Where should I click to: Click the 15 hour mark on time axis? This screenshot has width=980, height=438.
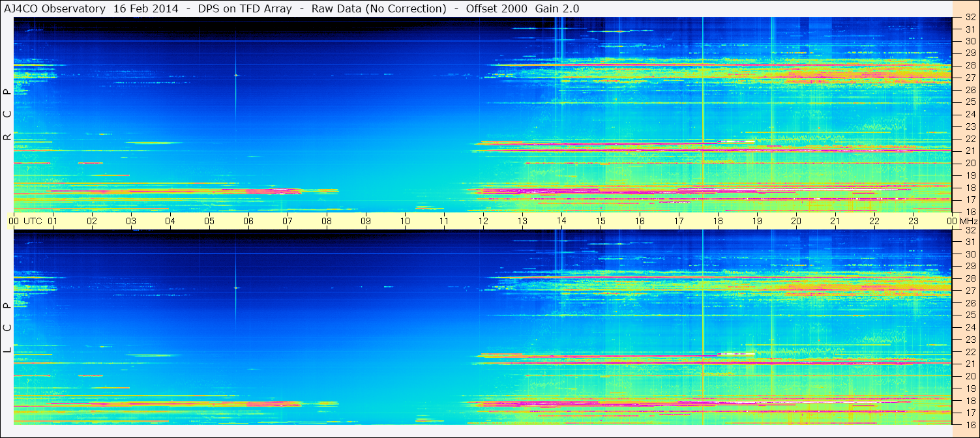[601, 221]
